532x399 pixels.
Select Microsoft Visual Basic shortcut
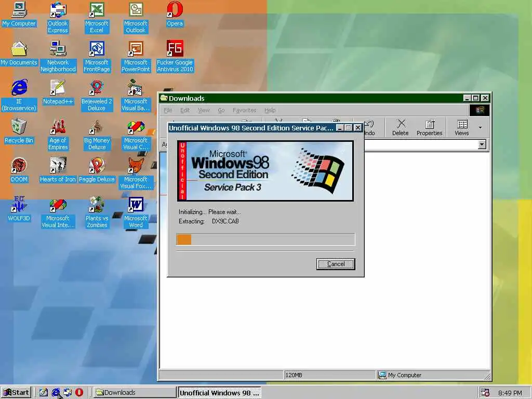point(136,96)
